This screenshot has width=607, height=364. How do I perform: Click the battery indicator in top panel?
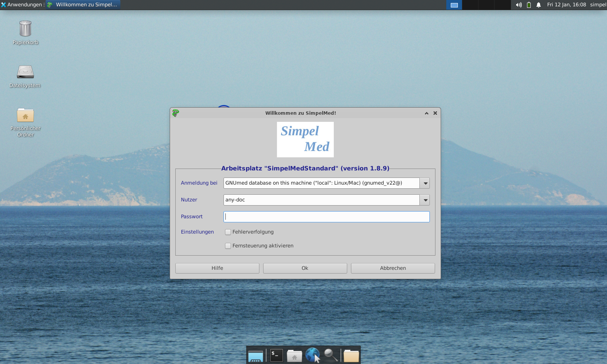point(529,5)
